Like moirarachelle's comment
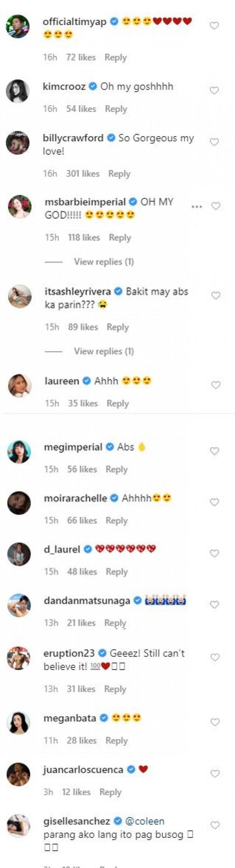235x868 pixels. [215, 502]
